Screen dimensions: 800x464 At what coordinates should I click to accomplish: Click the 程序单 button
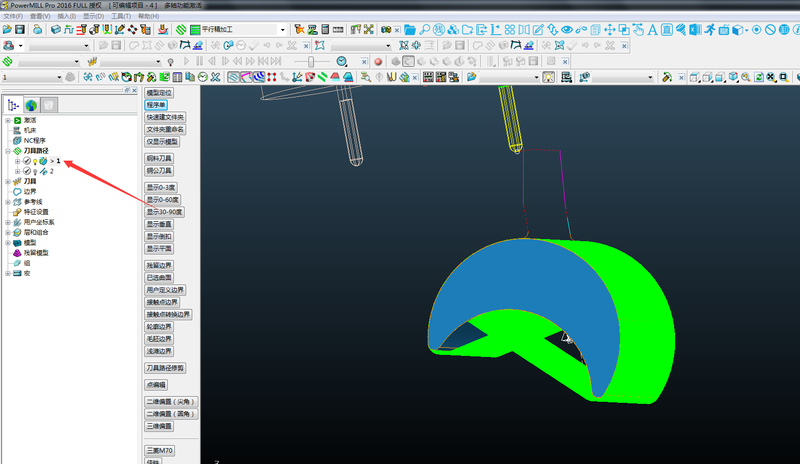click(x=156, y=105)
